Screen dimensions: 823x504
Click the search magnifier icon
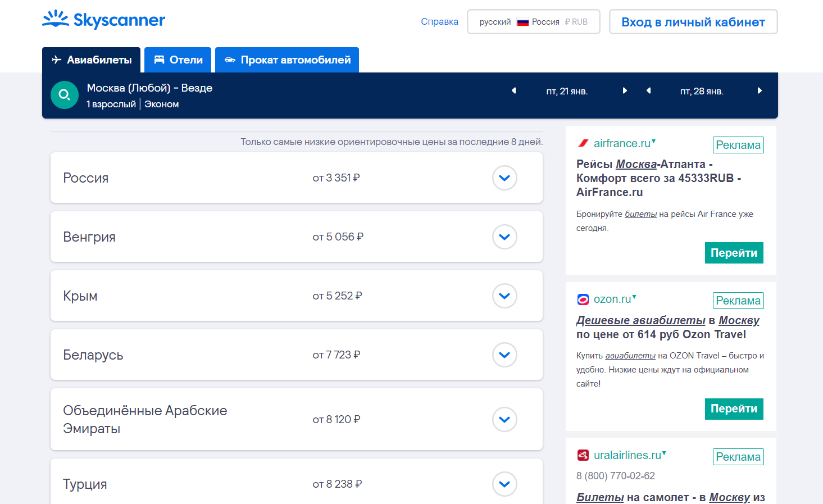click(x=65, y=95)
